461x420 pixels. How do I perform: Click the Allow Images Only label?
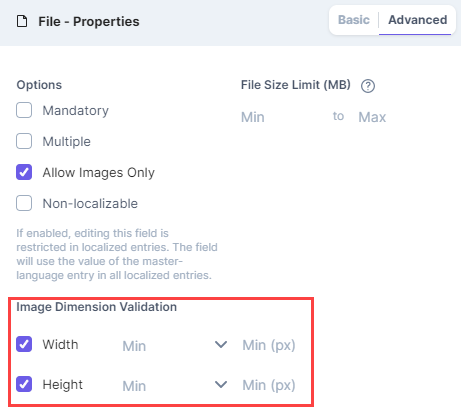pyautogui.click(x=99, y=173)
